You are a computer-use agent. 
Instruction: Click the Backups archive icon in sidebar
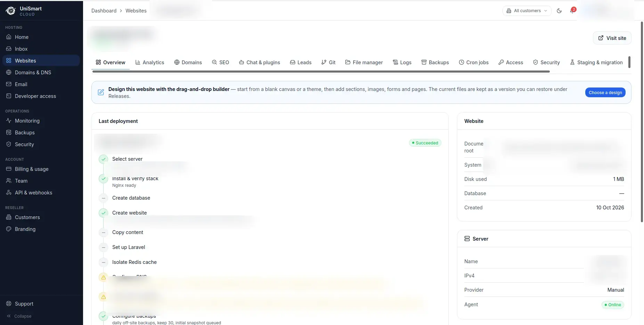click(x=9, y=133)
